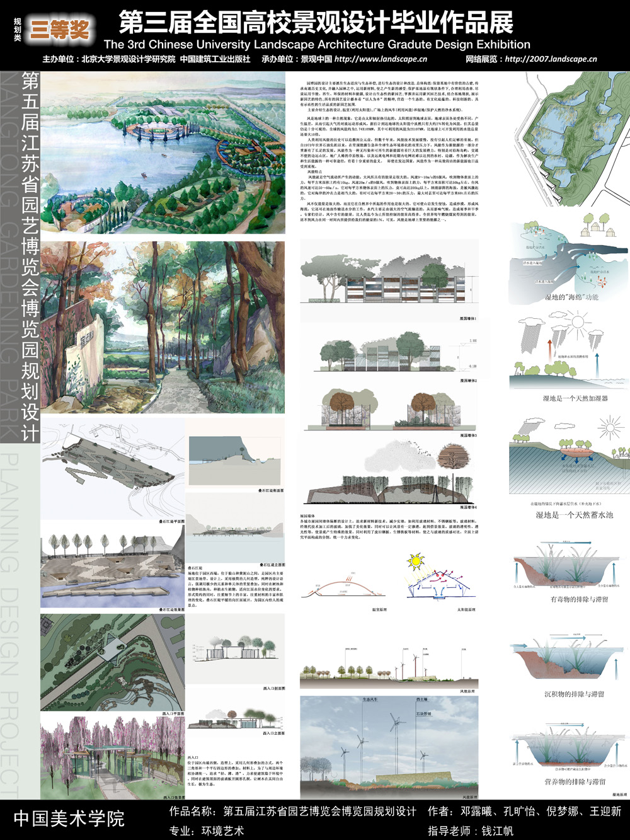Click the 西入口立面图 caption
The width and height of the screenshot is (630, 840).
[273, 734]
